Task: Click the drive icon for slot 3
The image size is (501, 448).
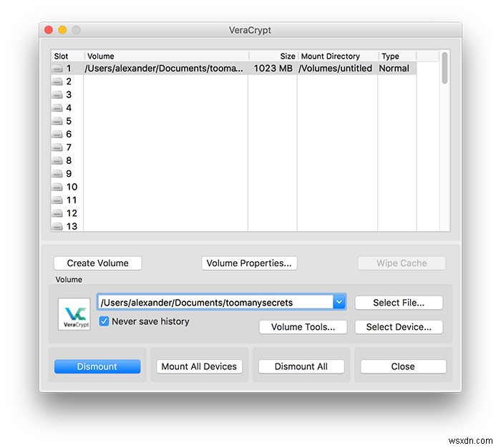Action: point(57,95)
